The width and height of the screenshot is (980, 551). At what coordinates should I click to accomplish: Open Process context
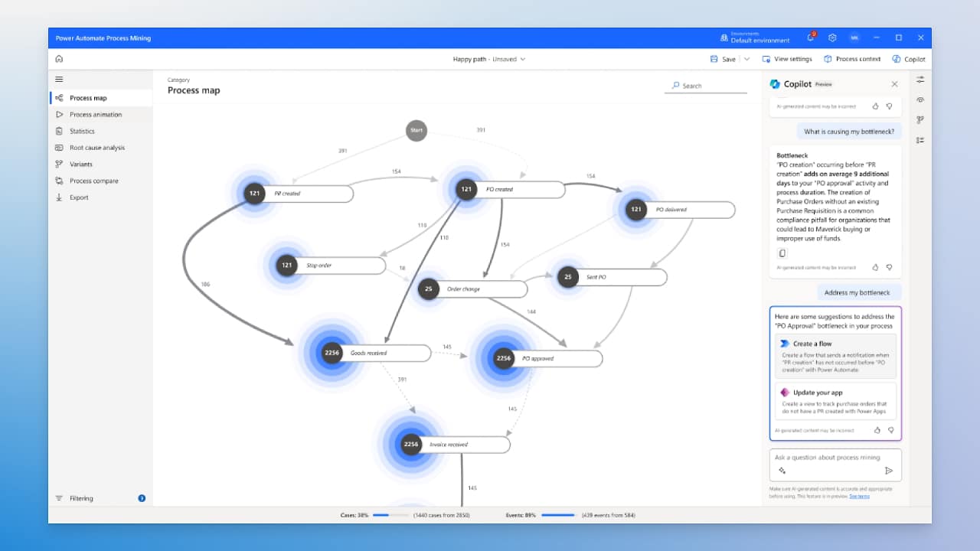click(852, 59)
